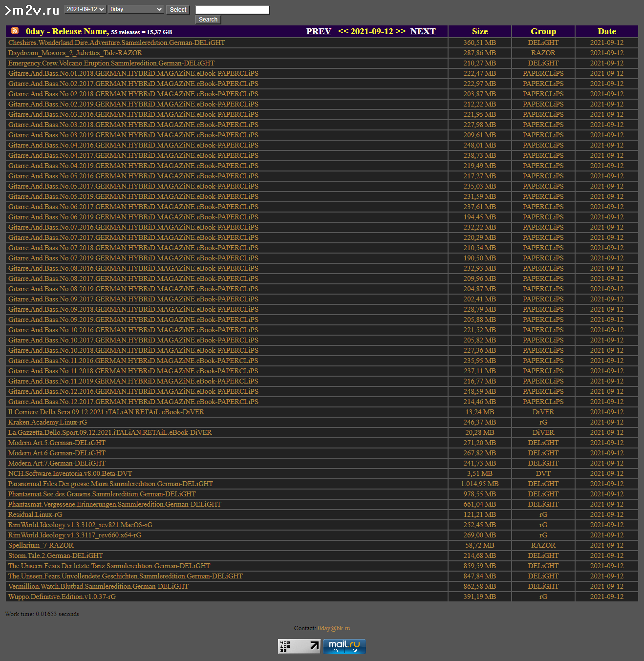This screenshot has width=644, height=661.
Task: Open NCH.Software.Inventoria.v8.00.Beta-DVT release
Action: coord(70,473)
